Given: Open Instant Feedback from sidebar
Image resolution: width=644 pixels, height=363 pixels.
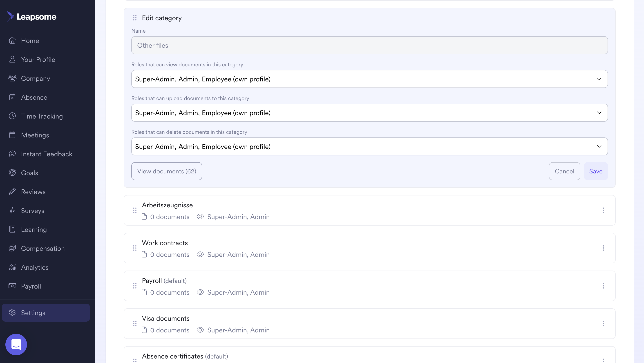Looking at the screenshot, I should click(x=47, y=154).
